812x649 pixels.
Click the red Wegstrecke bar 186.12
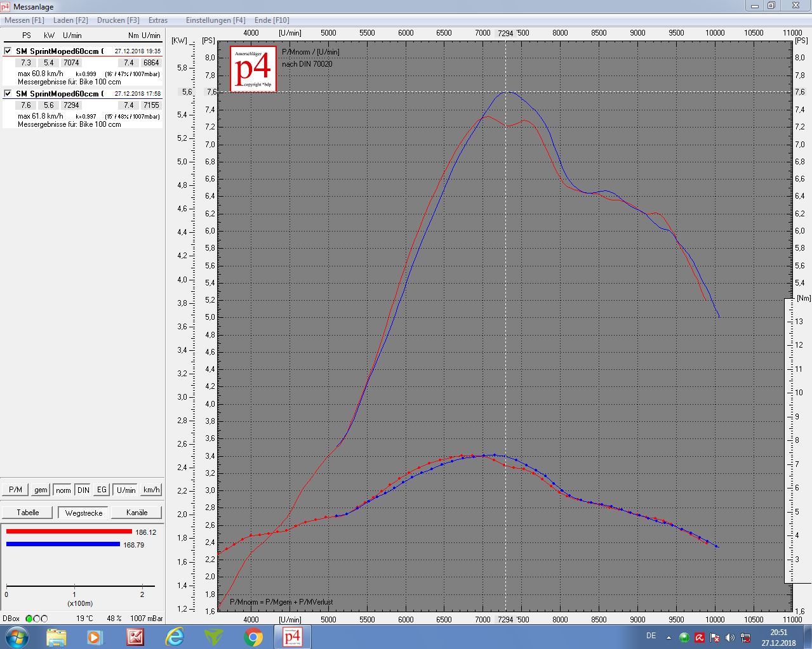coord(69,532)
